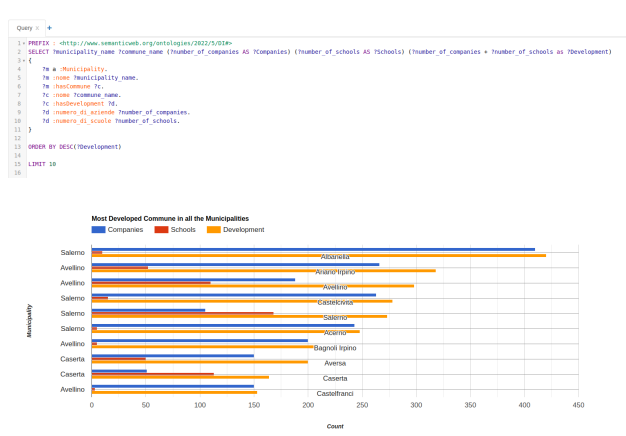Click the Albanella bar label
Viewport: 626px width, 436px height.
tap(335, 257)
